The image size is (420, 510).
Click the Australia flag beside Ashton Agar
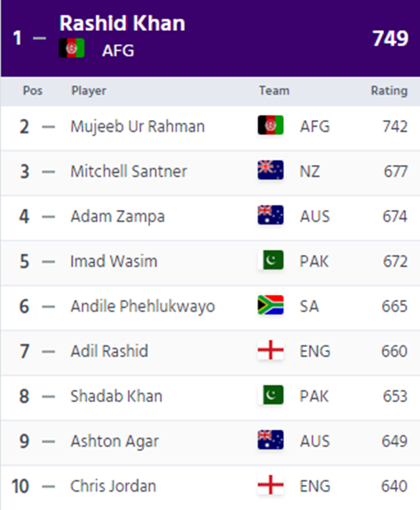tap(270, 440)
